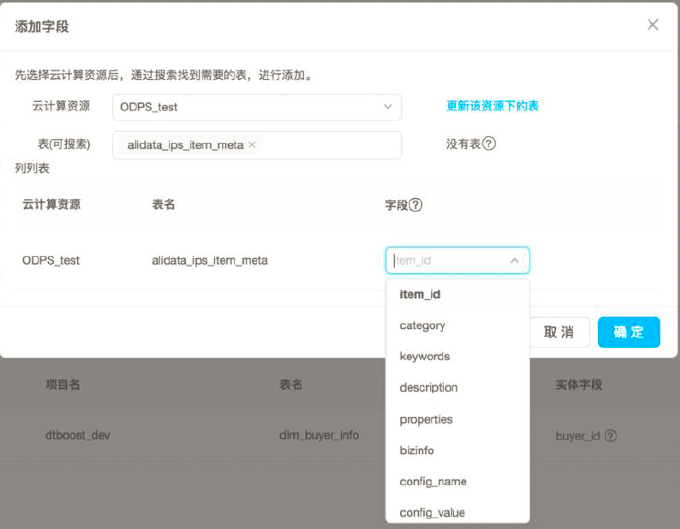Close the 添加字段 dialog
This screenshot has height=529, width=680.
coord(653,25)
